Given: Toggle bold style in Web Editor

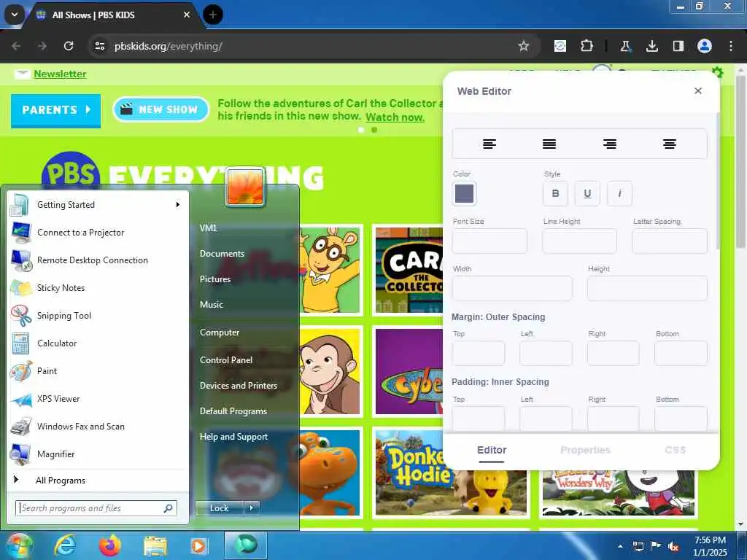Looking at the screenshot, I should click(555, 193).
